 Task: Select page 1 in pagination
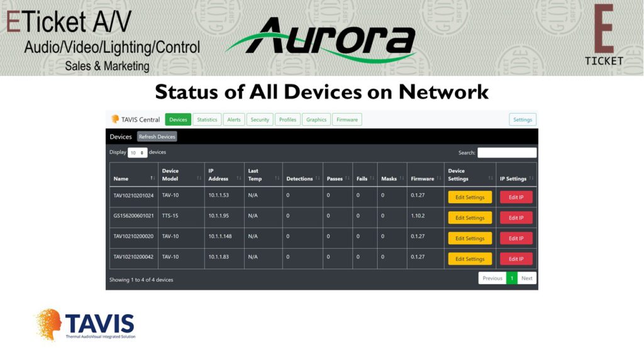point(512,278)
